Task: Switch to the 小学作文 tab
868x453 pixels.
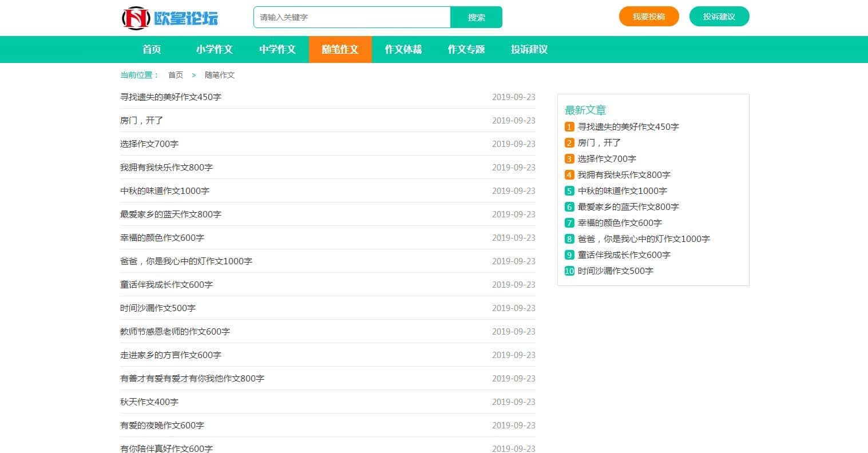Action: pyautogui.click(x=215, y=49)
